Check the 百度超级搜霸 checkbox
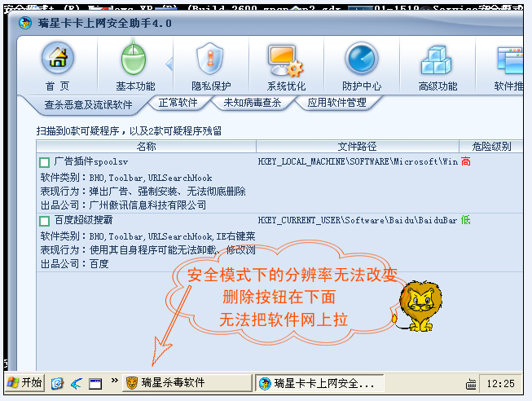Viewport: 532px width, 401px height. pos(45,221)
